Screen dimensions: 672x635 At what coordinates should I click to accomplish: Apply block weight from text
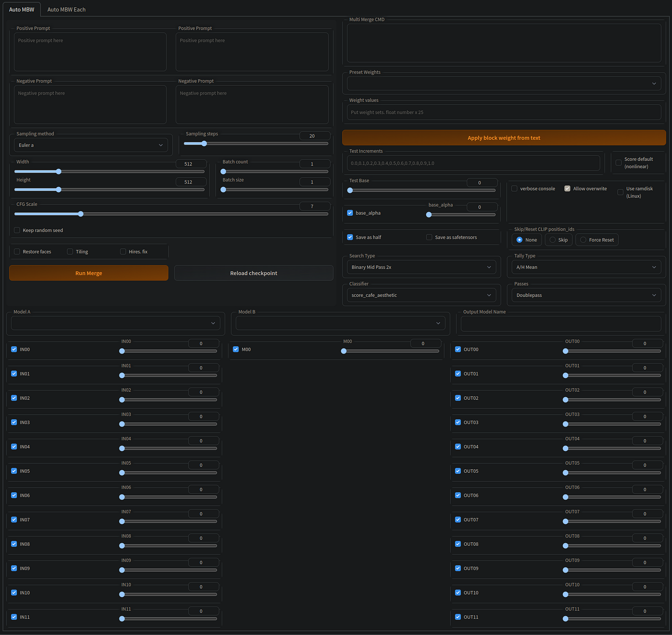pyautogui.click(x=504, y=138)
